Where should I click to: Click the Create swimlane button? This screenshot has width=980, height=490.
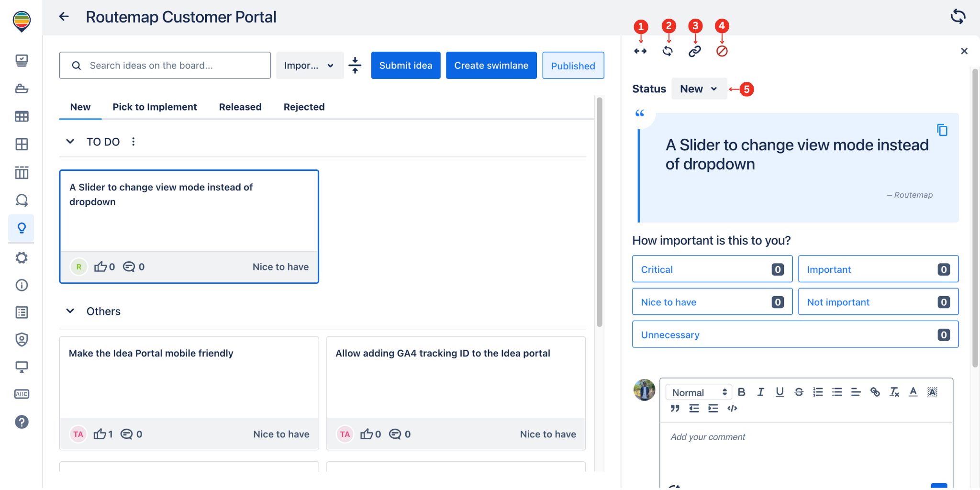tap(491, 66)
